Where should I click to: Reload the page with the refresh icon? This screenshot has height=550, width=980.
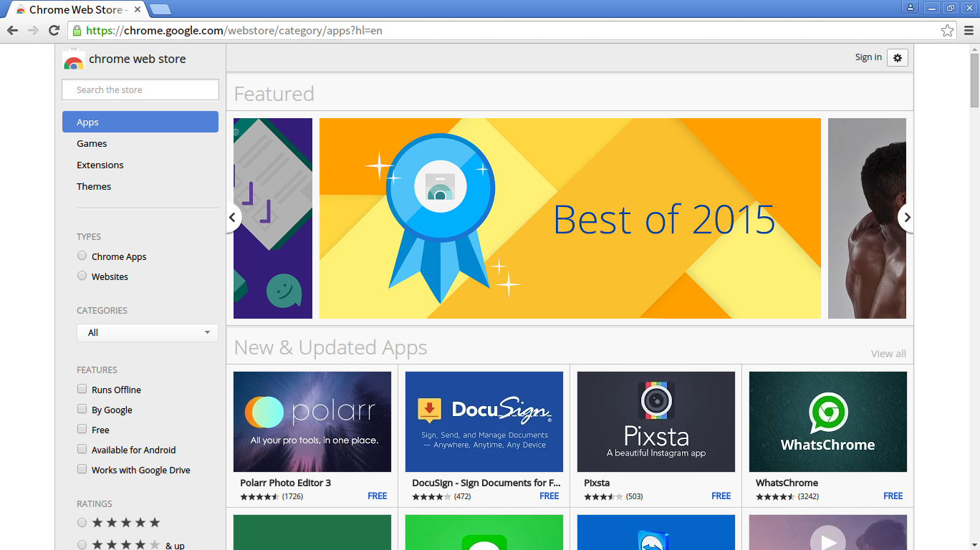54,30
